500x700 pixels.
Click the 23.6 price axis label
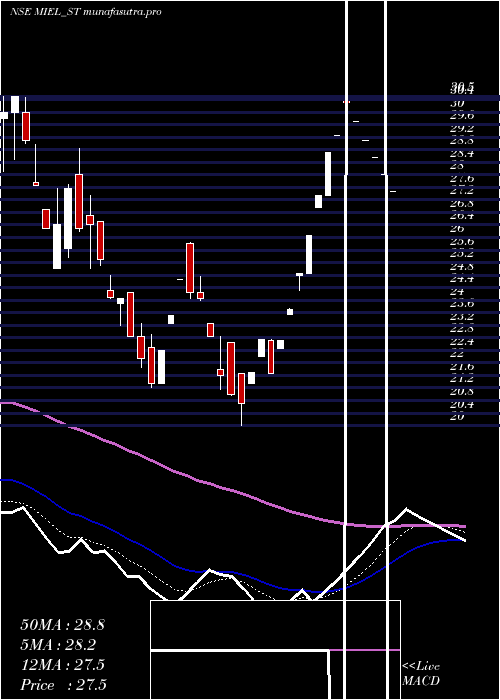462,304
